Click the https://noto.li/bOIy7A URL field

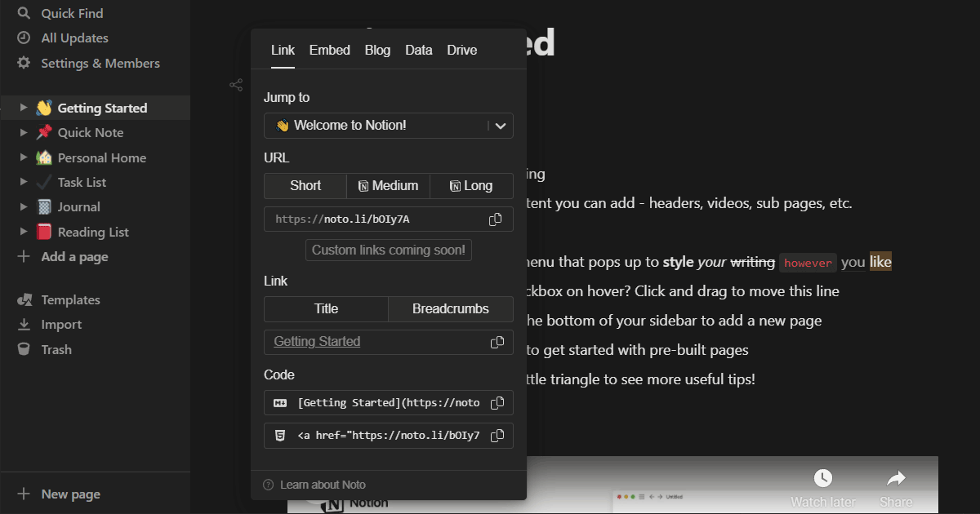tap(389, 219)
